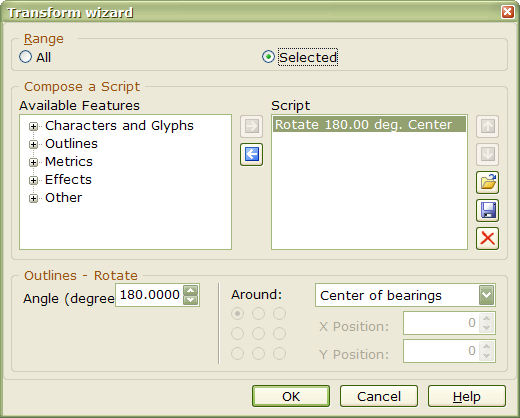Expand the Effects tree node

point(33,180)
